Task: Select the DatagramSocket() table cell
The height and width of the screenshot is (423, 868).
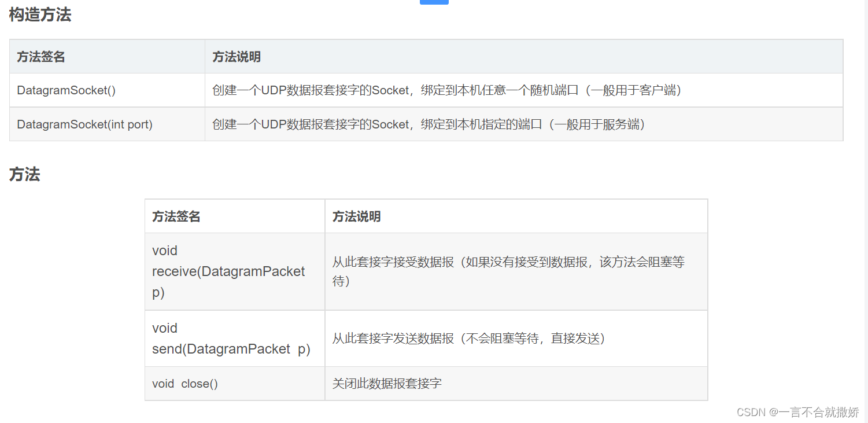Action: (x=108, y=90)
